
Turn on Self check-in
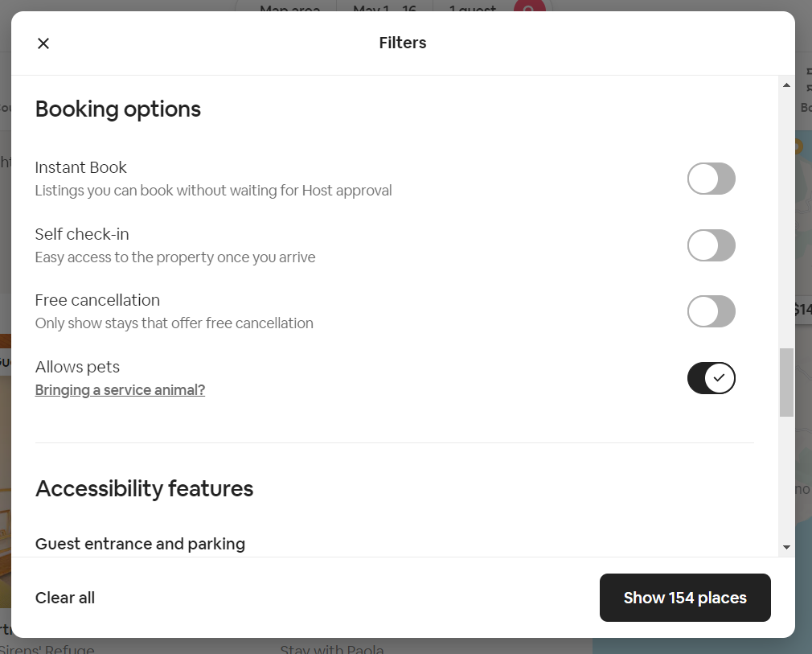pyautogui.click(x=712, y=245)
